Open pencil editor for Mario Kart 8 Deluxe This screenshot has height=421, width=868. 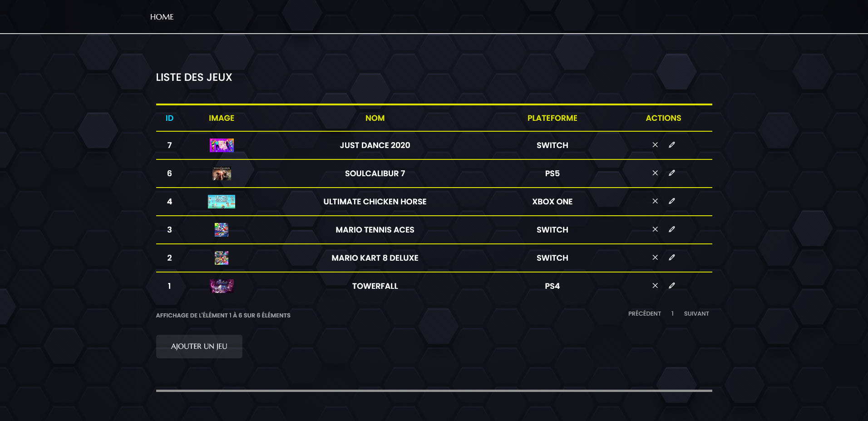coord(671,258)
